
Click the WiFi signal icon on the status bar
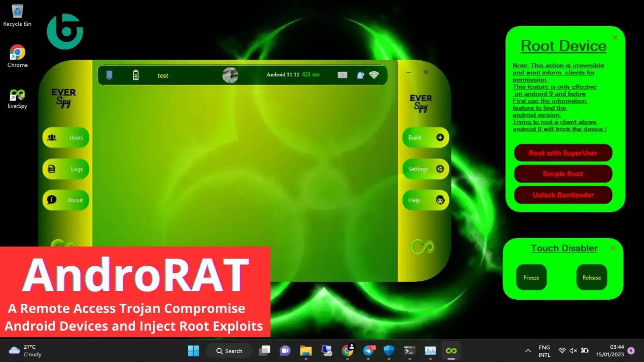(374, 75)
